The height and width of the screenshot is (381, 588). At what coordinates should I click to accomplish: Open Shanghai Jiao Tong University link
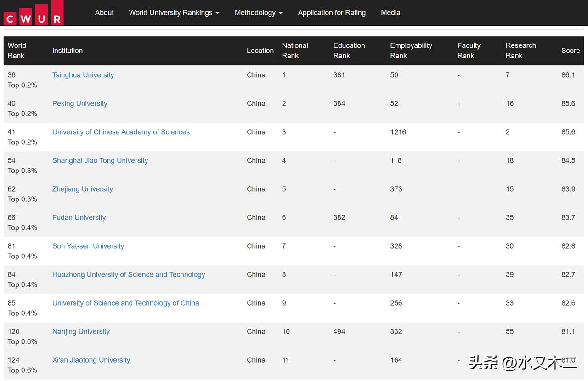pyautogui.click(x=100, y=160)
